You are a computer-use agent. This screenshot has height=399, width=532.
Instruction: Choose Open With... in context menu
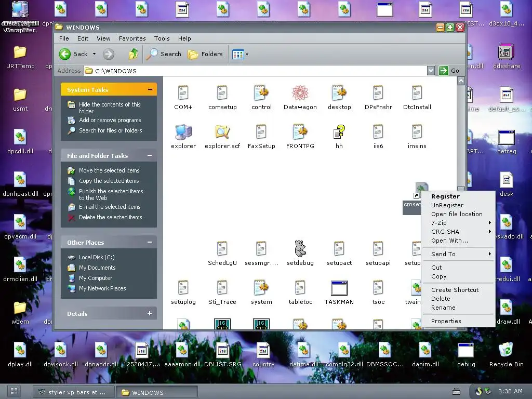[458, 240]
